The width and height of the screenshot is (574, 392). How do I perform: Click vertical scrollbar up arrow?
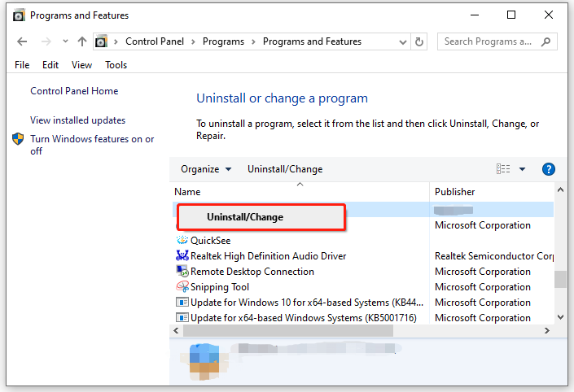pyautogui.click(x=560, y=189)
